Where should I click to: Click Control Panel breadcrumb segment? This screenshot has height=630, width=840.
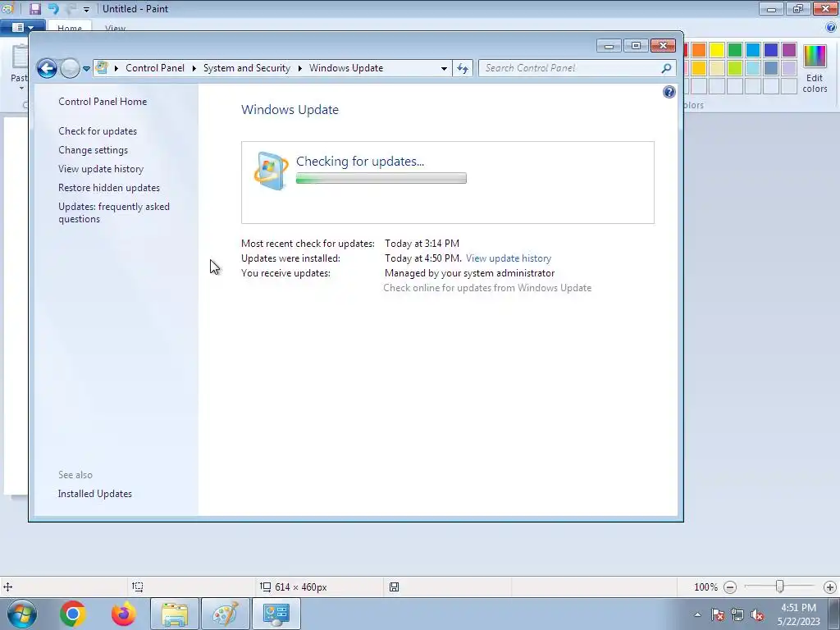coord(155,68)
